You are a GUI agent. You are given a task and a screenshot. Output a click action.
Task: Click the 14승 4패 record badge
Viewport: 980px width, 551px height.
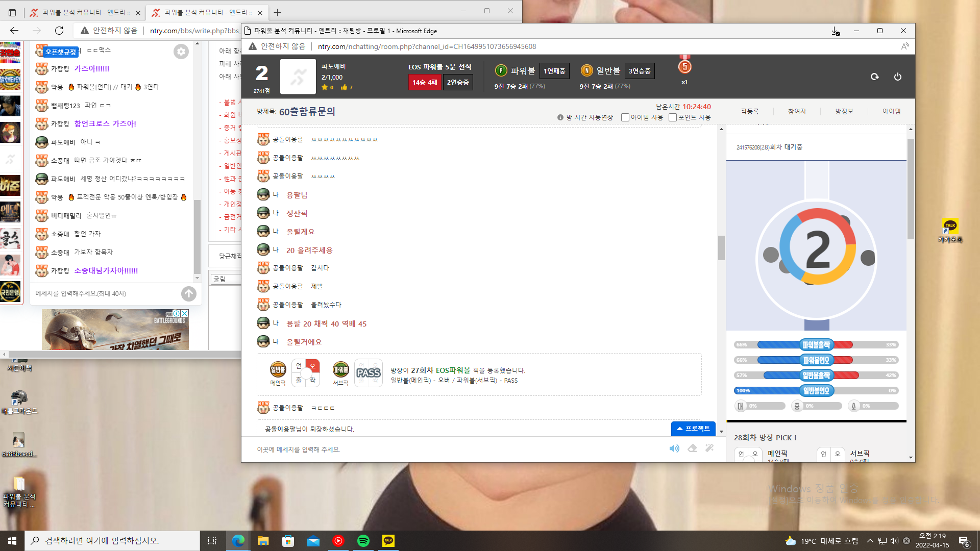coord(425,82)
